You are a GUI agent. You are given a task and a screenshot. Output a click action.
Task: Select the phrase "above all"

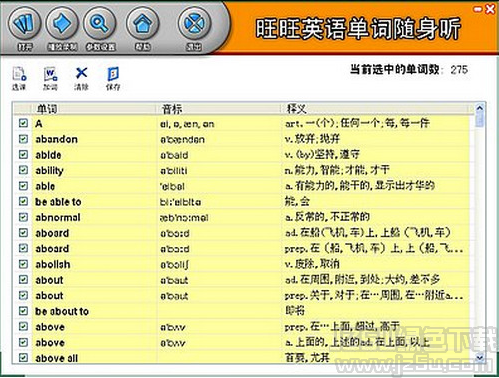[x=57, y=358]
